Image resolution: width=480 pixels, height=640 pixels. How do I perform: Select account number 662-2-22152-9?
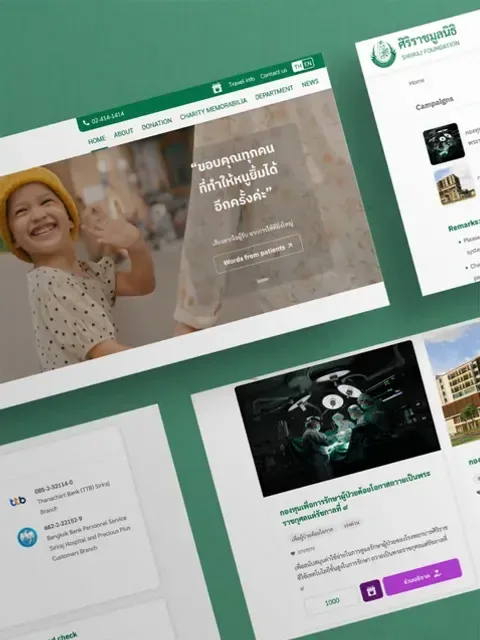tap(63, 523)
